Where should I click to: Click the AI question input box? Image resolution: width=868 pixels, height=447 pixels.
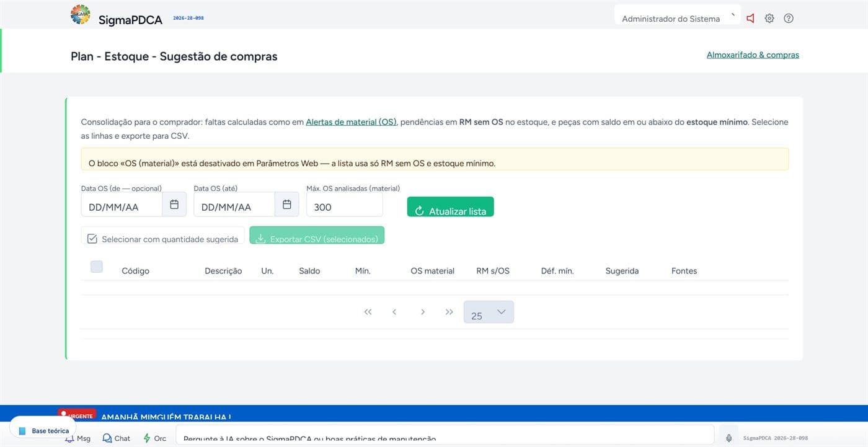pos(445,435)
